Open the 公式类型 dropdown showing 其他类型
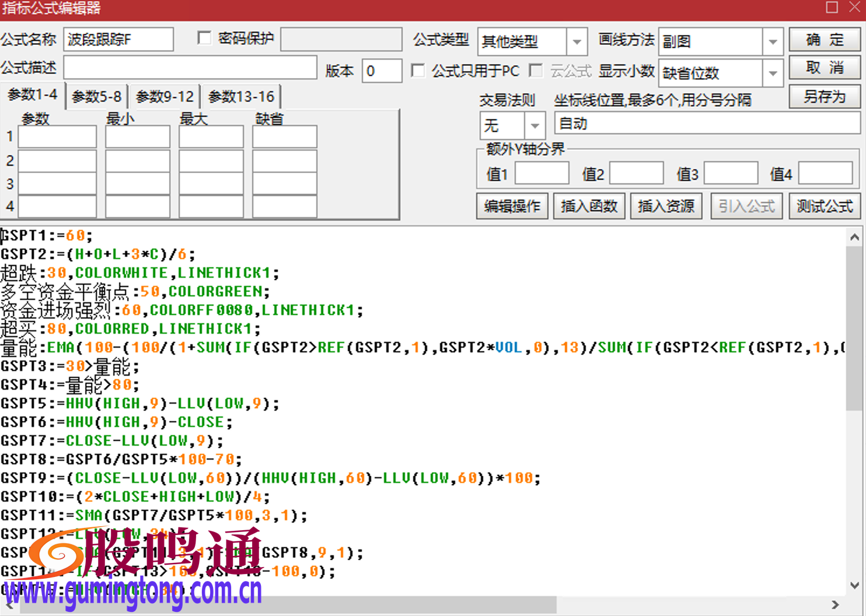 575,41
